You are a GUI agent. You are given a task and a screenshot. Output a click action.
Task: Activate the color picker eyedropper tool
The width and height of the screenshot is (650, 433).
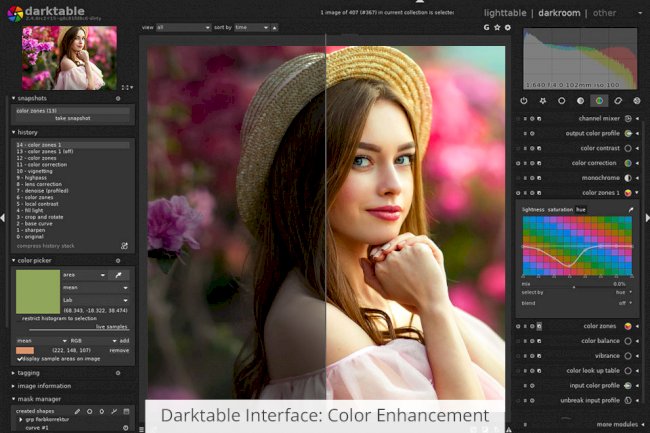tap(120, 273)
